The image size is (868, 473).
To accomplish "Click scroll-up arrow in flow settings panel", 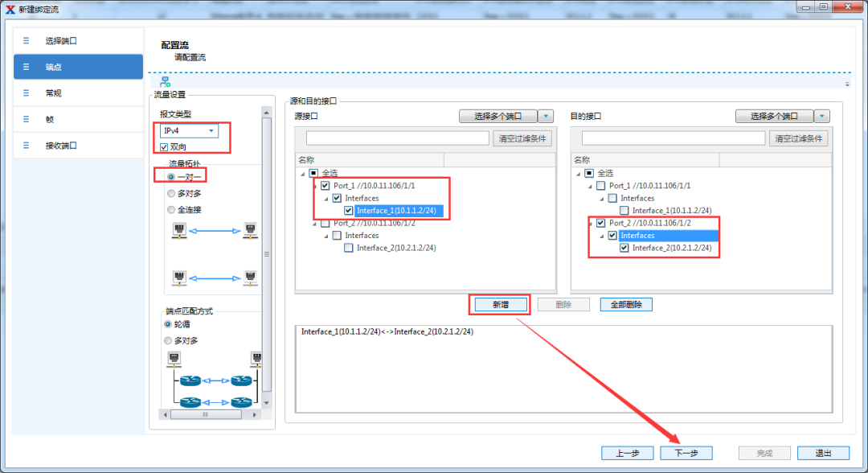I will click(x=267, y=113).
